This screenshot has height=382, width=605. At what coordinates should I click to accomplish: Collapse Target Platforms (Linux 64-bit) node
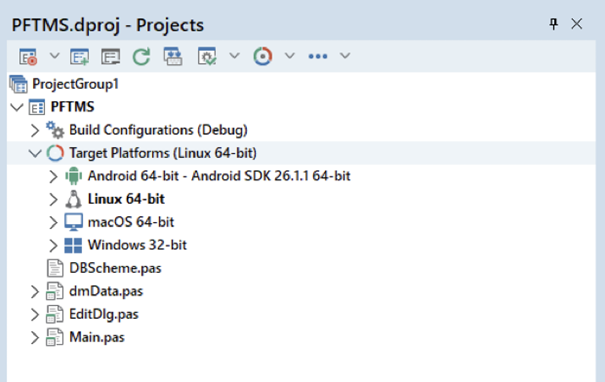point(35,154)
